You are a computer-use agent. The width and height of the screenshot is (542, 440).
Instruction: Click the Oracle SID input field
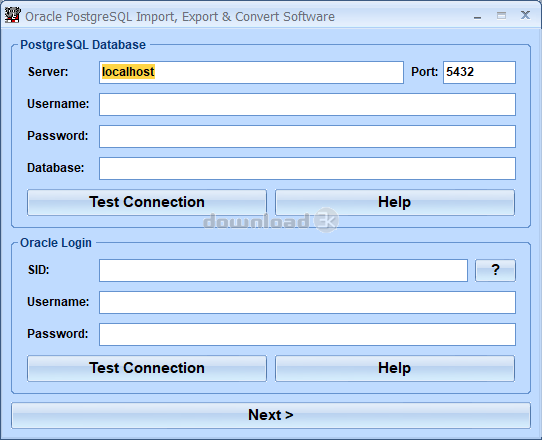coord(283,270)
